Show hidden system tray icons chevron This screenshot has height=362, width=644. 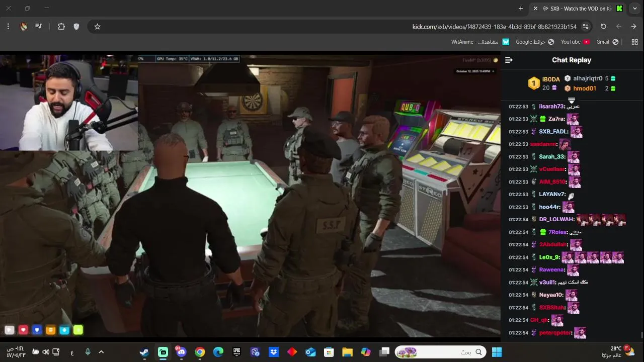pyautogui.click(x=101, y=352)
